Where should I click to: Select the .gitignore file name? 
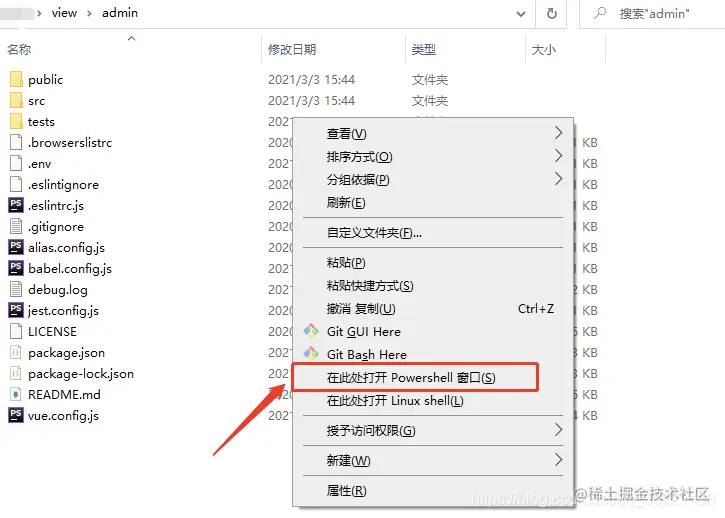coord(56,227)
